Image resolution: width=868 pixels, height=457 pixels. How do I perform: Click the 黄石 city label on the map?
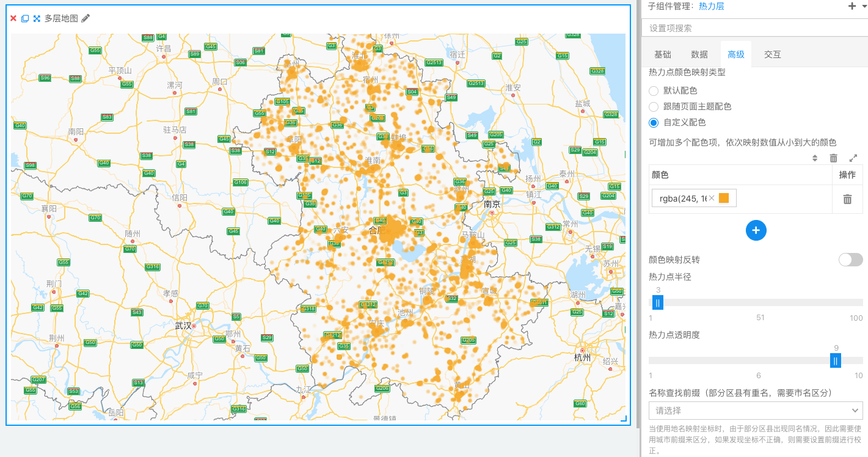coord(243,348)
